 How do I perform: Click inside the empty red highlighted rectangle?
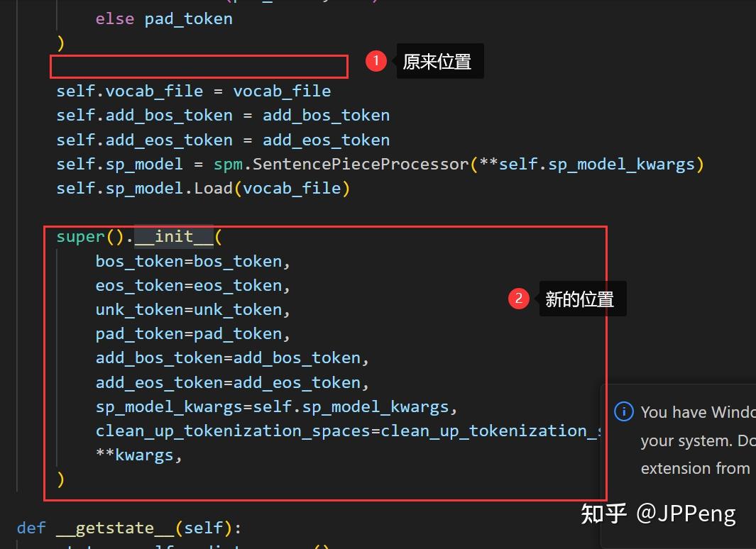[x=199, y=66]
